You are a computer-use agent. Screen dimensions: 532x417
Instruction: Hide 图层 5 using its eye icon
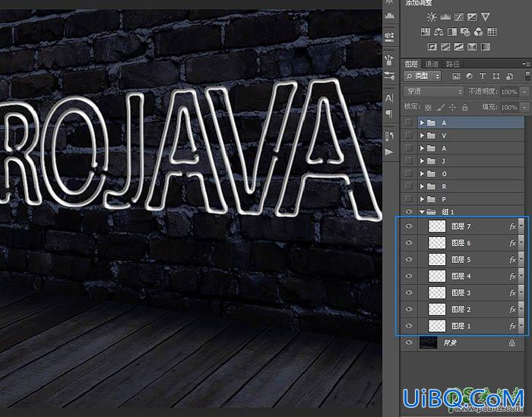409,259
